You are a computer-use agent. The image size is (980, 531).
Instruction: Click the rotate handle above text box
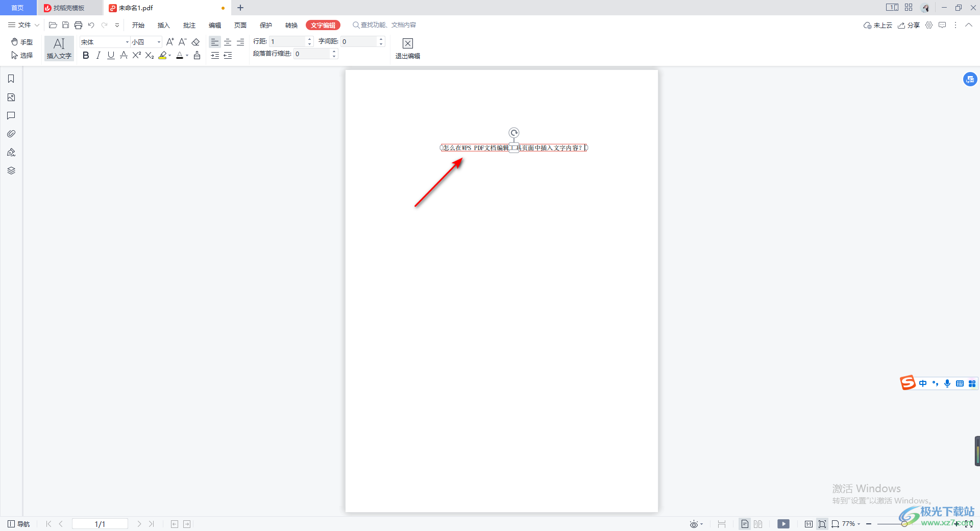coord(514,133)
